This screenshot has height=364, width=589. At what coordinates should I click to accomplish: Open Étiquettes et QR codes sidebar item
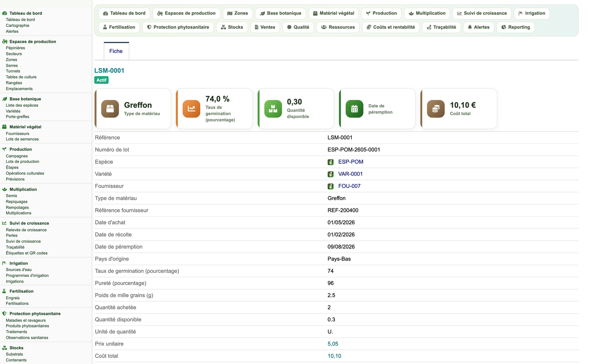[26, 253]
